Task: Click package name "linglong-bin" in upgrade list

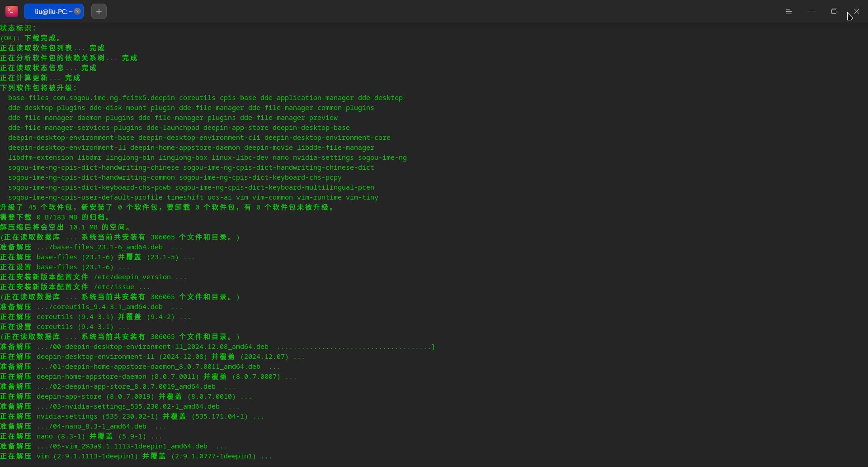Action: 130,157
